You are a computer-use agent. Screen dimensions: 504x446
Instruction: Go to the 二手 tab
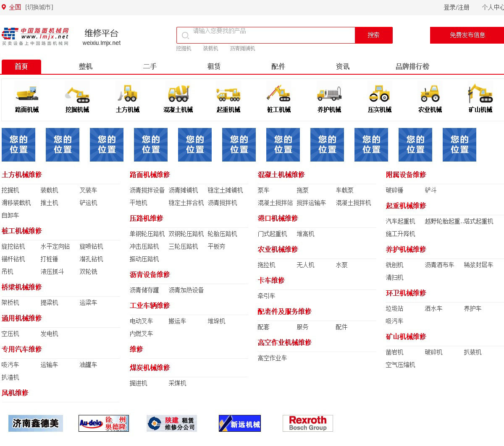coord(150,67)
